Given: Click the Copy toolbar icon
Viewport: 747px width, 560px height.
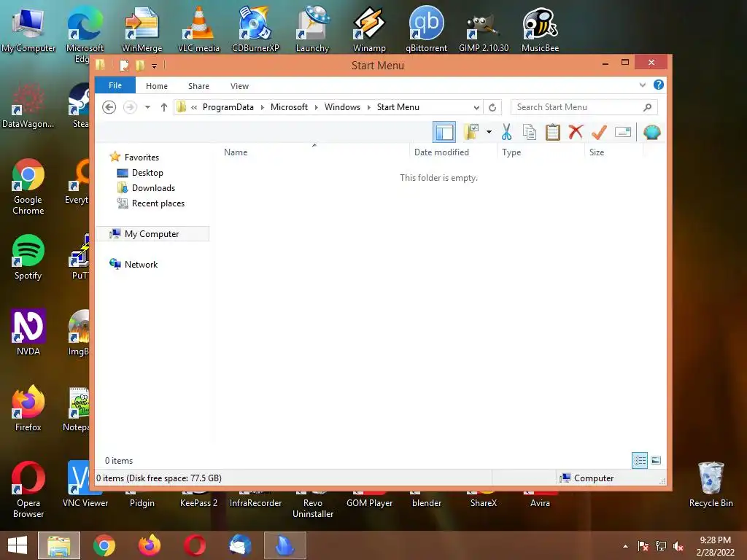Looking at the screenshot, I should (x=530, y=133).
